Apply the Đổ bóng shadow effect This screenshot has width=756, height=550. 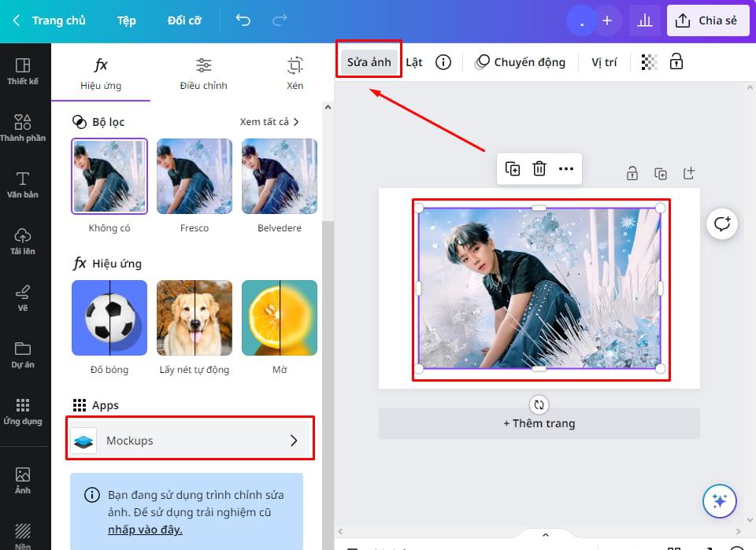(x=109, y=318)
